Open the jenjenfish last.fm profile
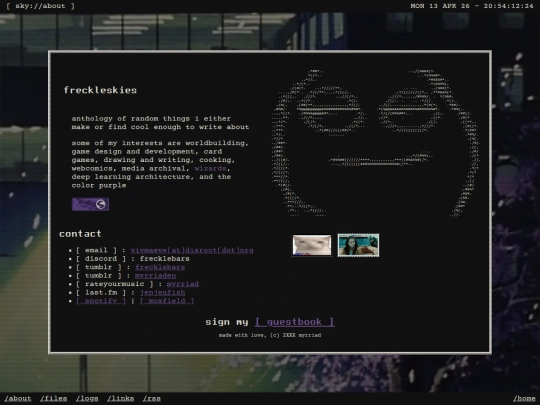 point(163,292)
